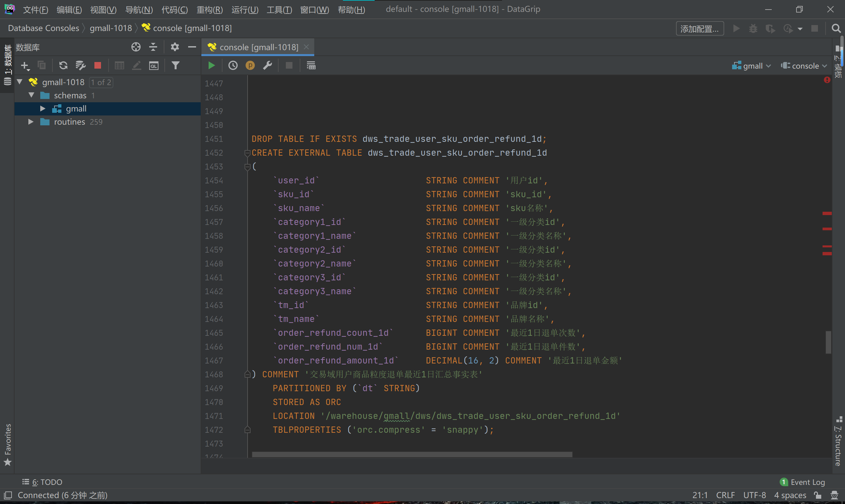Screen dimensions: 845x504
Task: Click the refresh database icon
Action: [x=63, y=65]
